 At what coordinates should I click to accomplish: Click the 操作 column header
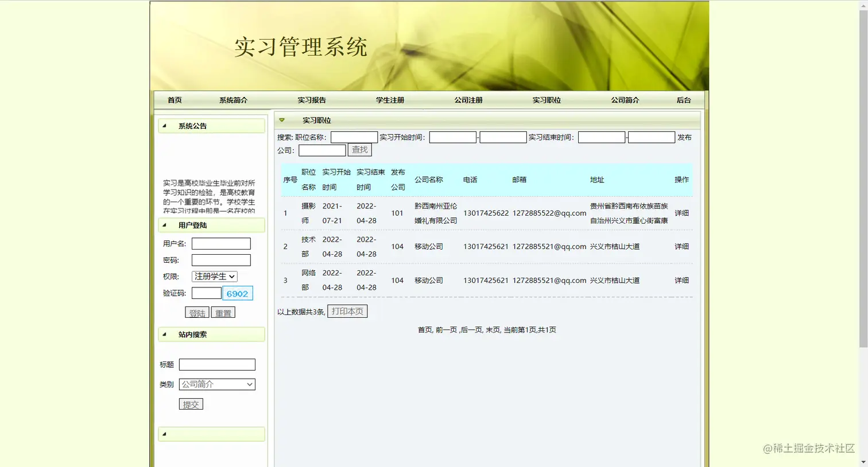click(x=681, y=180)
